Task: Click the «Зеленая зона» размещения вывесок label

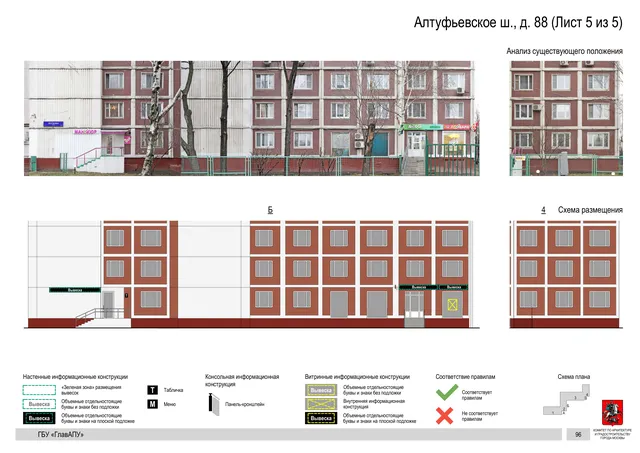Action: pos(91,390)
